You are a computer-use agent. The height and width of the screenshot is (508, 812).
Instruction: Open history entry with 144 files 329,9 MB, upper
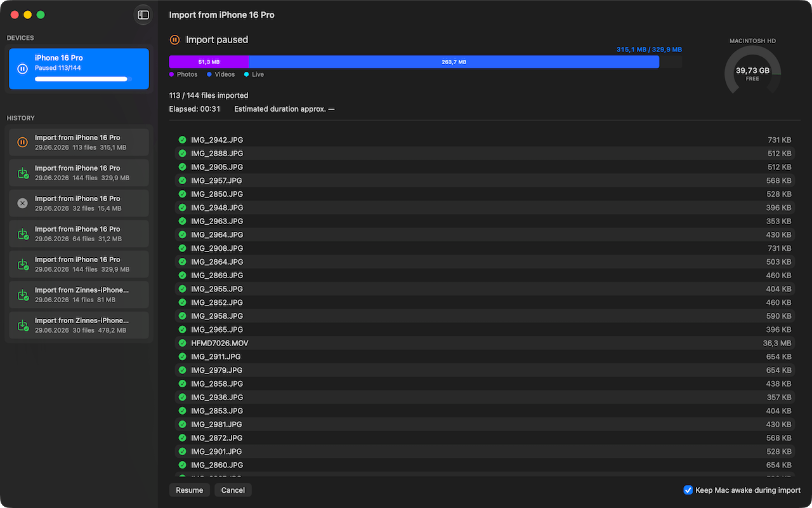click(79, 173)
